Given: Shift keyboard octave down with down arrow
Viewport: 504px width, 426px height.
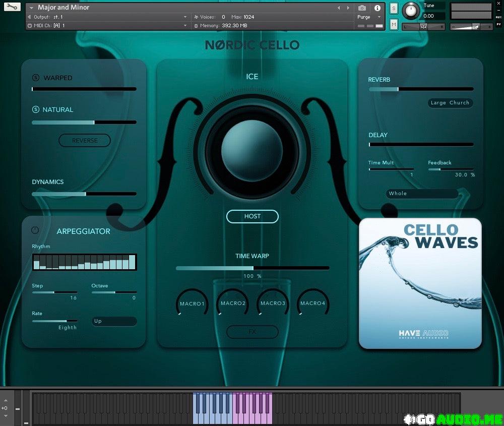Looking at the screenshot, I should [x=6, y=416].
